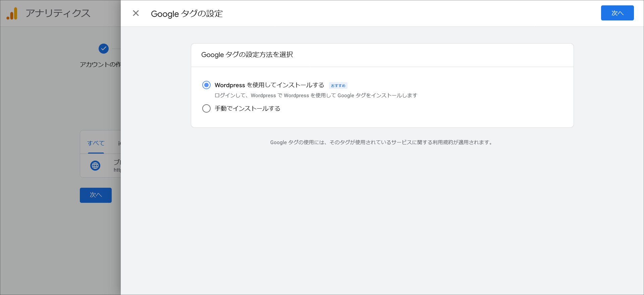This screenshot has width=644, height=295.
Task: Click the web globe platform icon
Action: (95, 166)
